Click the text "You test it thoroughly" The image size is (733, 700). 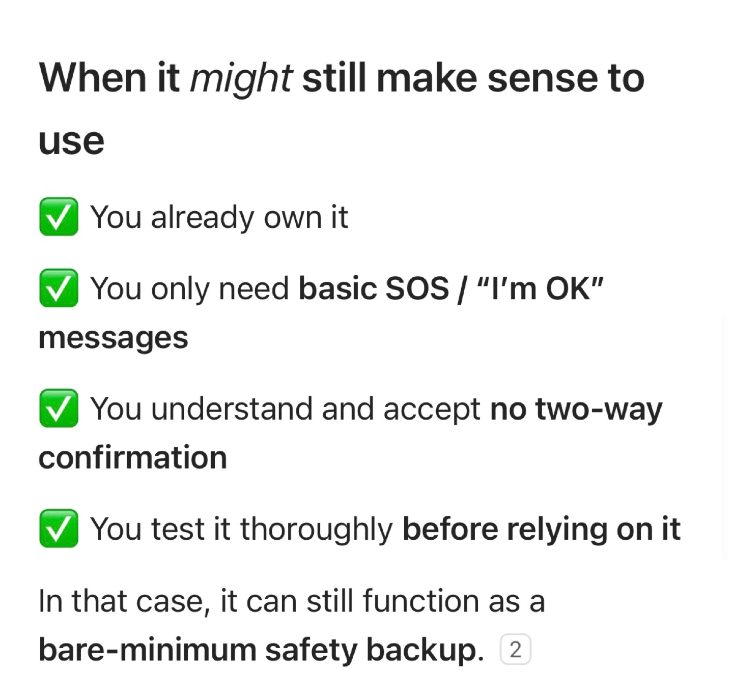[x=241, y=529]
